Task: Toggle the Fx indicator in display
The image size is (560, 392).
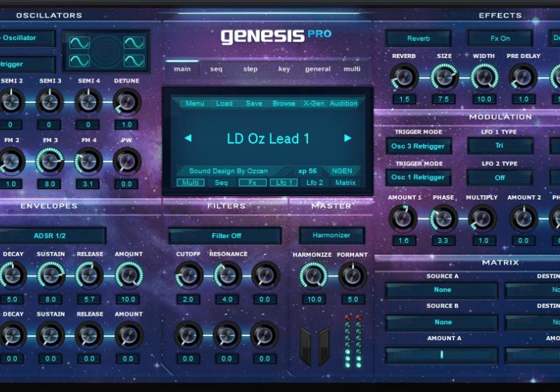Action: [252, 183]
